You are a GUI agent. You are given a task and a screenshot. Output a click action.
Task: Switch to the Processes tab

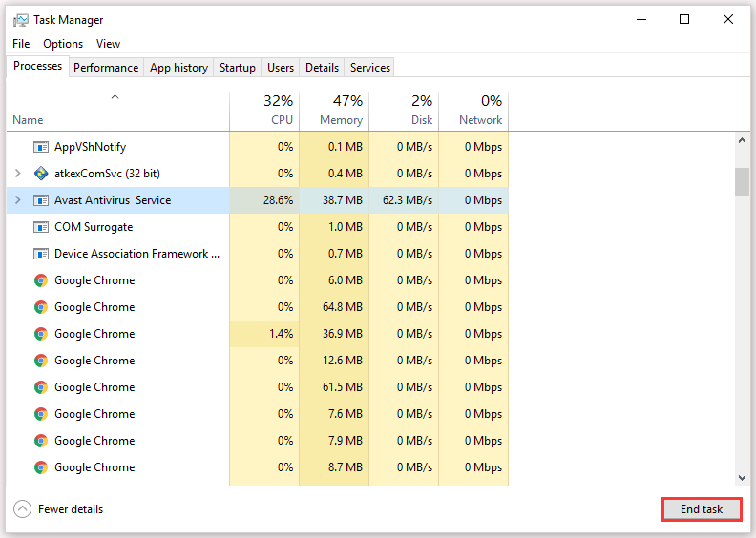pos(37,66)
